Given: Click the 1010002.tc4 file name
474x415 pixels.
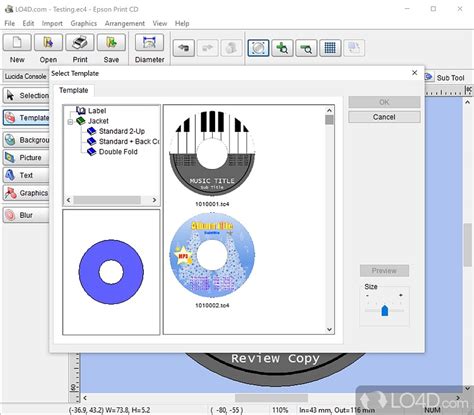Looking at the screenshot, I should pyautogui.click(x=212, y=305).
